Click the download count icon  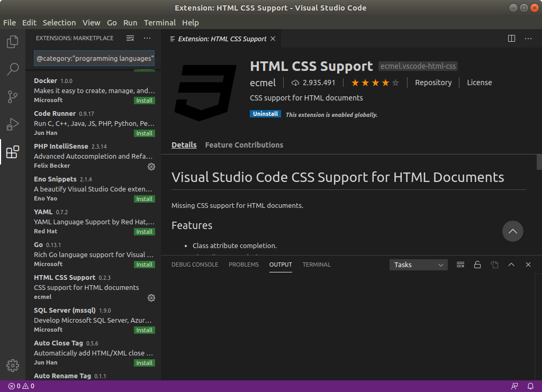pos(295,83)
